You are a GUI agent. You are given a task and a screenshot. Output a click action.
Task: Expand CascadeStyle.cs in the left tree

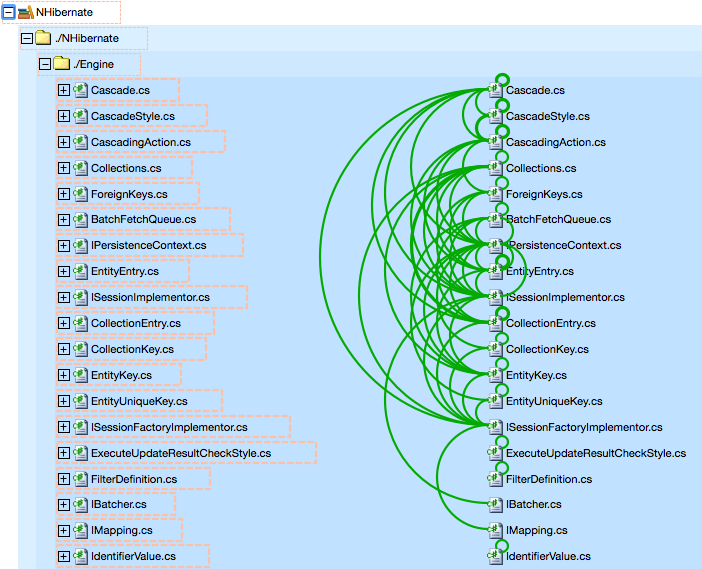point(64,116)
